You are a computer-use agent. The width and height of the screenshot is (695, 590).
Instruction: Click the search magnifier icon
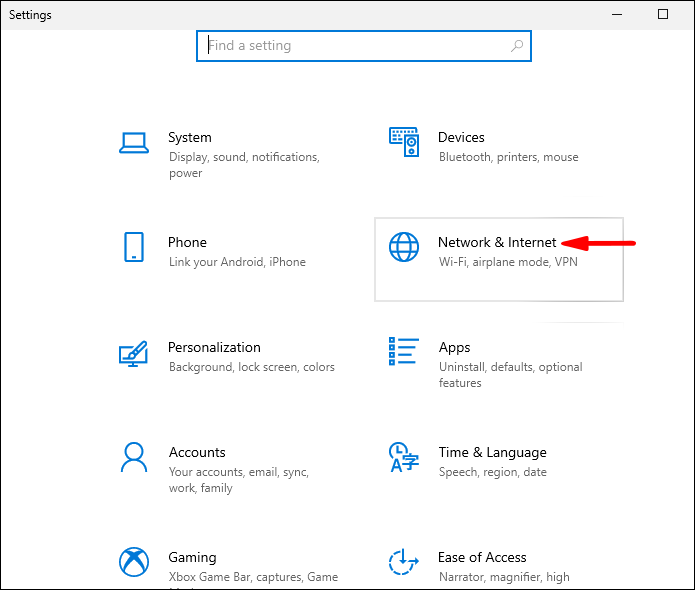[x=517, y=46]
